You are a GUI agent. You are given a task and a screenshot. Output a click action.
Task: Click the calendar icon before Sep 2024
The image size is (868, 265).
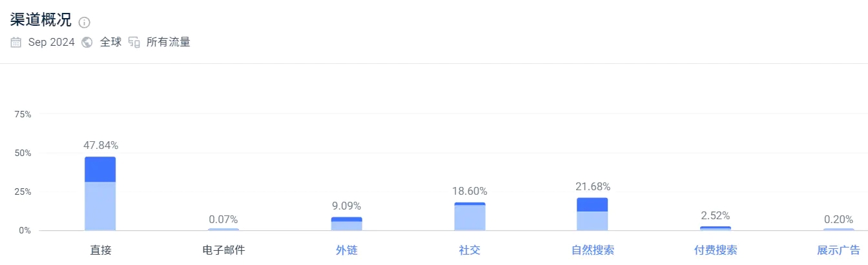coord(16,43)
